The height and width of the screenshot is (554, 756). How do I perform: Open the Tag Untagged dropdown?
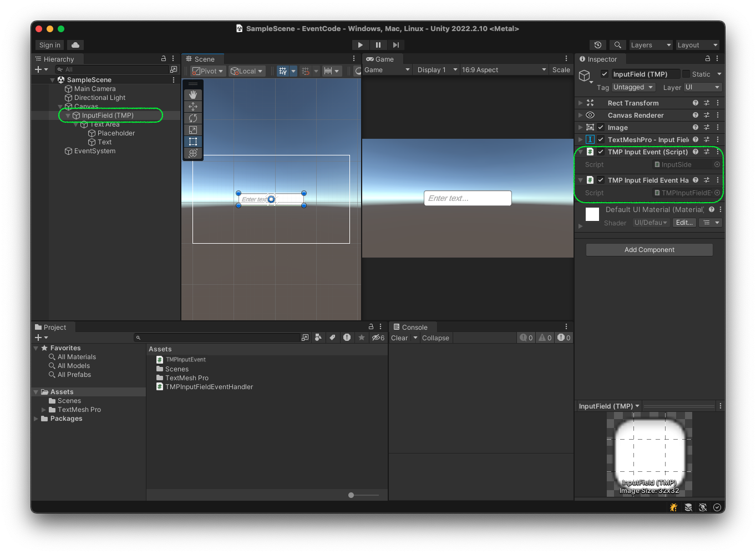pos(633,87)
